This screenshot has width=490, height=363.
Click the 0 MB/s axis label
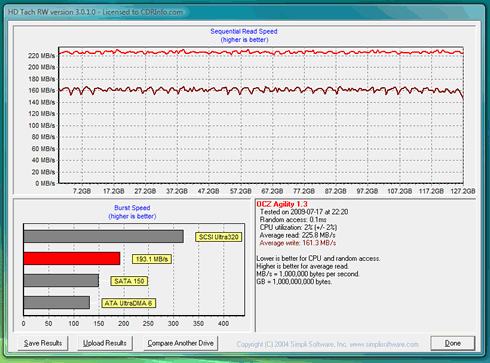(45, 183)
